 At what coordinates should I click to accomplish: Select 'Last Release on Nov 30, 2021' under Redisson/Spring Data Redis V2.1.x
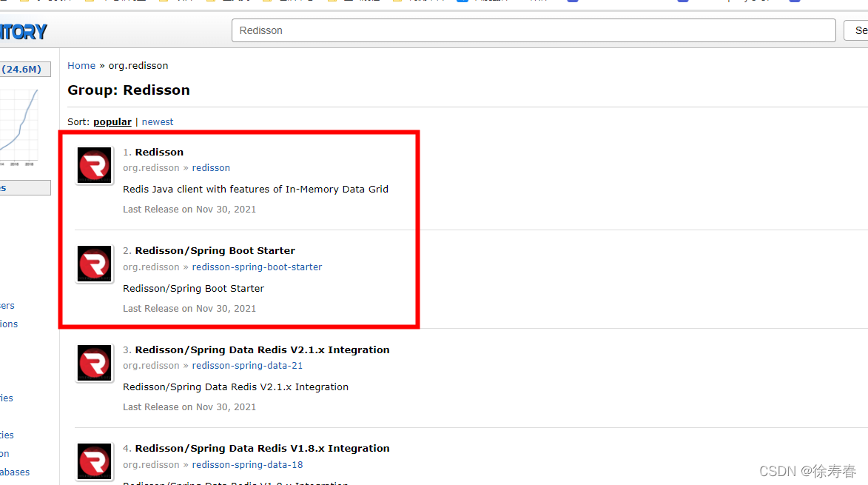click(189, 407)
